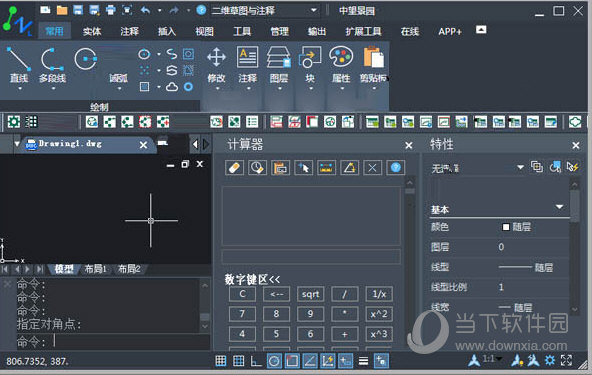Viewport: 592px width, 375px height.
Task: Open the 输出 ribbon tab
Action: [317, 31]
